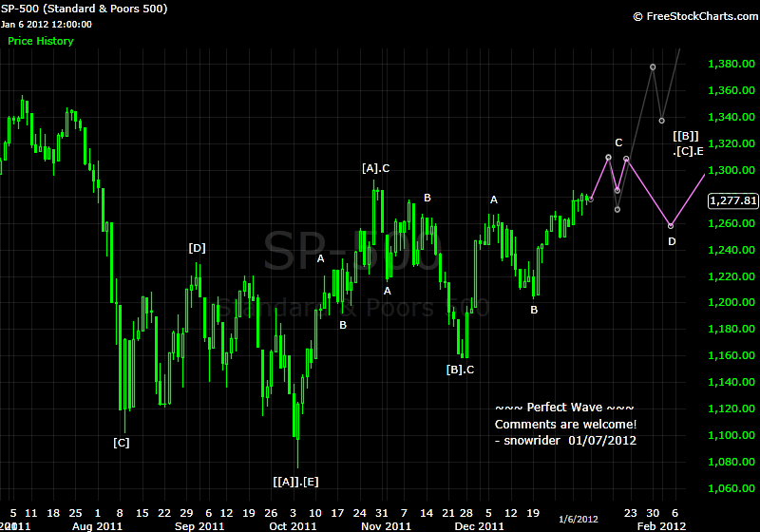Click the 31 date label on the time axis

pos(382,513)
